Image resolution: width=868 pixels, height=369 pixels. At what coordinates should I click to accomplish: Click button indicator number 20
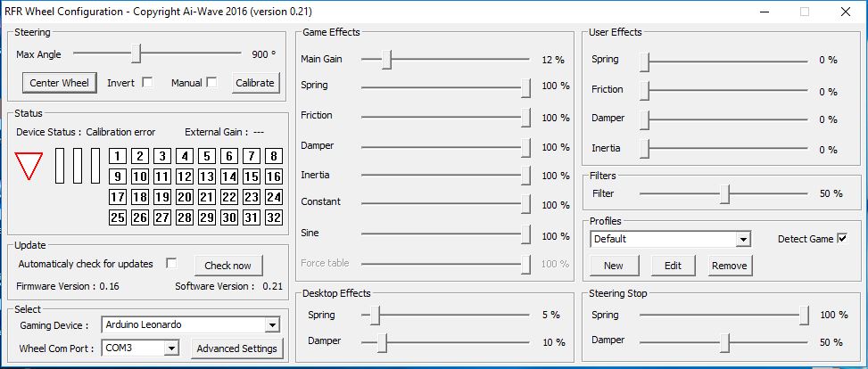[185, 197]
